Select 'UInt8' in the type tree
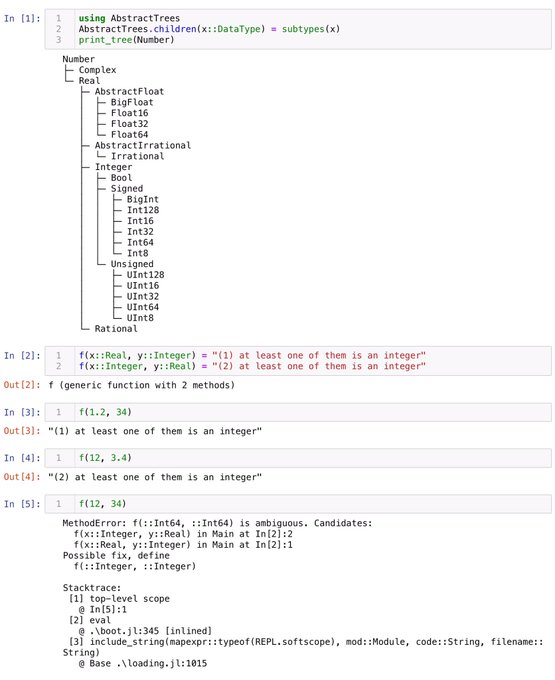Viewport: 555px width, 680px height. click(140, 318)
